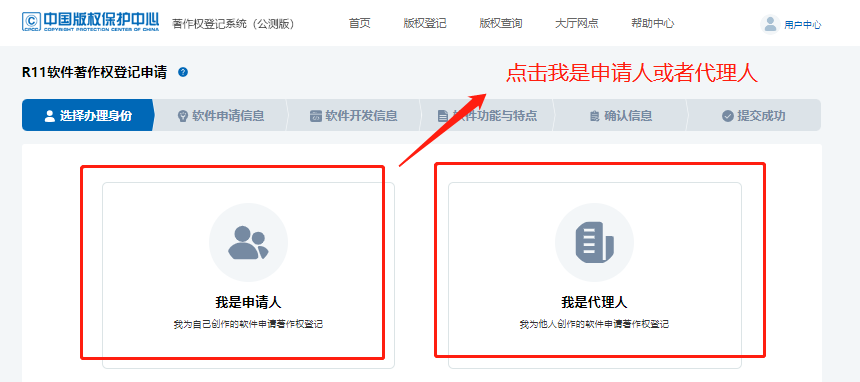Click text 我为他人创作的软件申请著作权登记
Viewport: 860px width, 382px height.
coord(595,324)
